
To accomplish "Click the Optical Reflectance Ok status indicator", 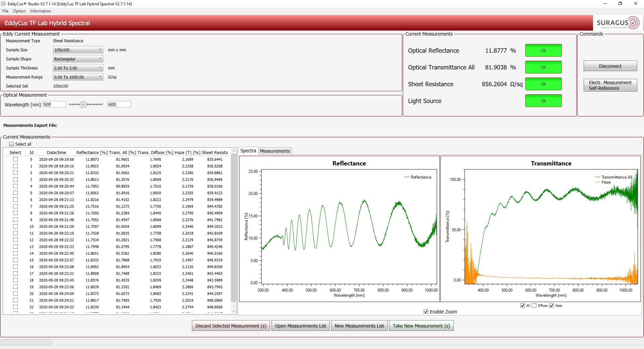I will [543, 50].
